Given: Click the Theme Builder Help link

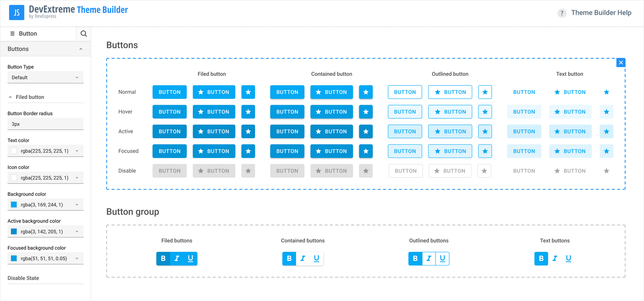Looking at the screenshot, I should pyautogui.click(x=601, y=13).
